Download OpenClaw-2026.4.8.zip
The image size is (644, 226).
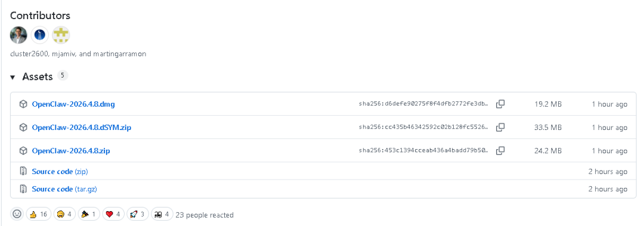(x=70, y=151)
